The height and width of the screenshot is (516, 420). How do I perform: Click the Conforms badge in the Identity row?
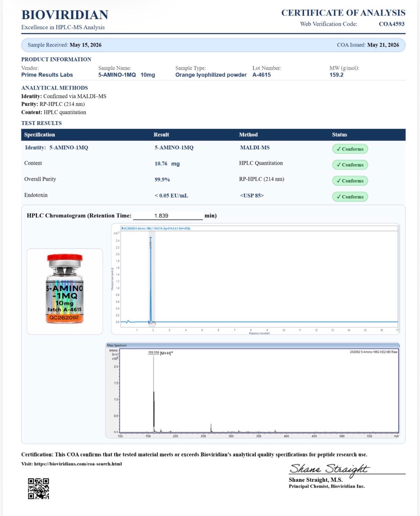350,149
